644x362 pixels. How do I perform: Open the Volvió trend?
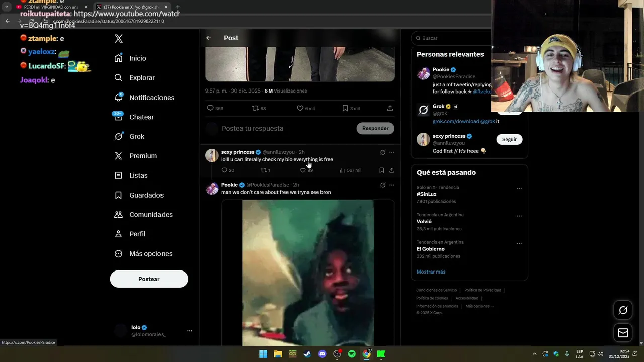pos(424,221)
